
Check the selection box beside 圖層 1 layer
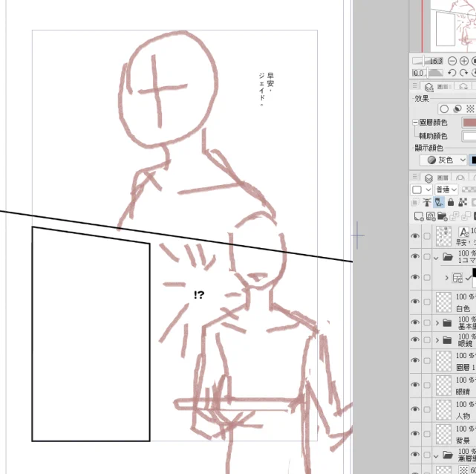427,361
